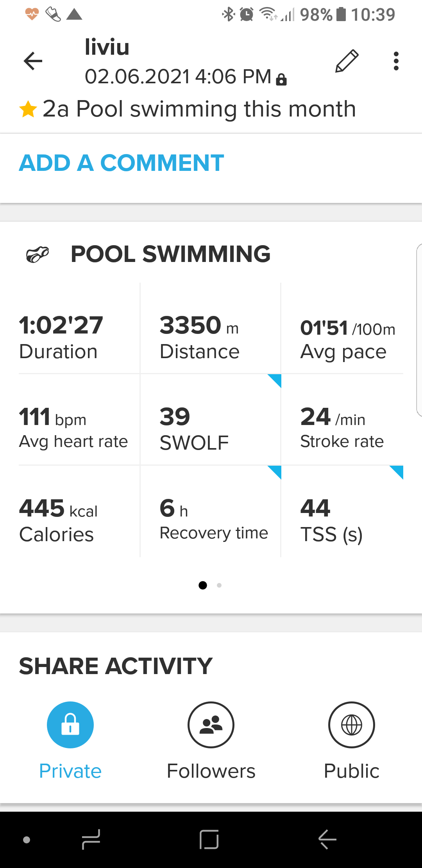Tap the Android navigation back button
The width and height of the screenshot is (422, 868).
click(327, 839)
